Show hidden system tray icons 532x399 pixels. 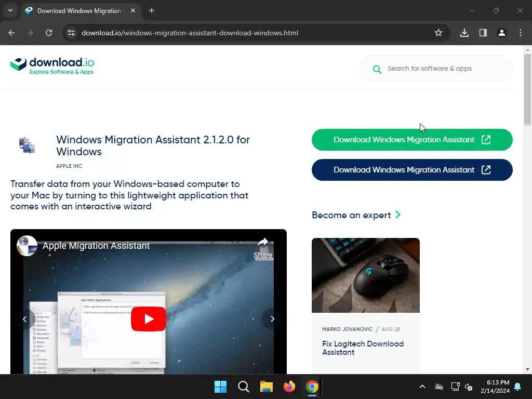pyautogui.click(x=422, y=387)
